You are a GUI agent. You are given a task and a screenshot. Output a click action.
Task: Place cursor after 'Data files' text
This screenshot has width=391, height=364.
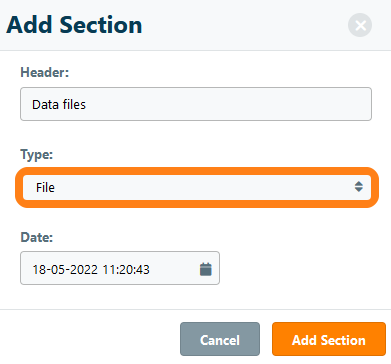(x=86, y=105)
